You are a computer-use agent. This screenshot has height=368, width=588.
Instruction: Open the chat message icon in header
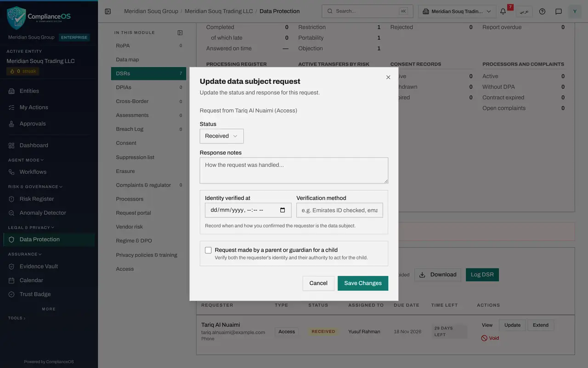(x=559, y=11)
